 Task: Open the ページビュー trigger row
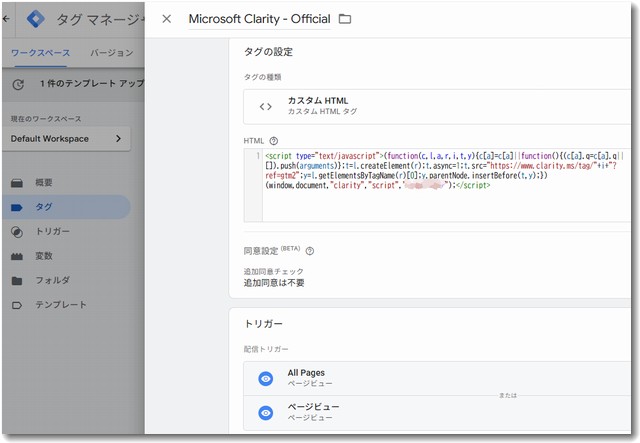click(437, 413)
